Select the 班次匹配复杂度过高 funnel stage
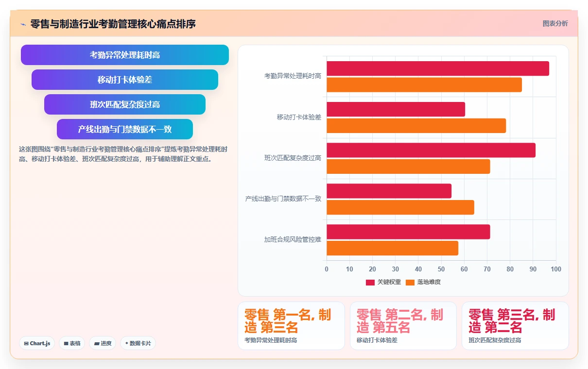Image resolution: width=588 pixels, height=369 pixels. point(125,104)
